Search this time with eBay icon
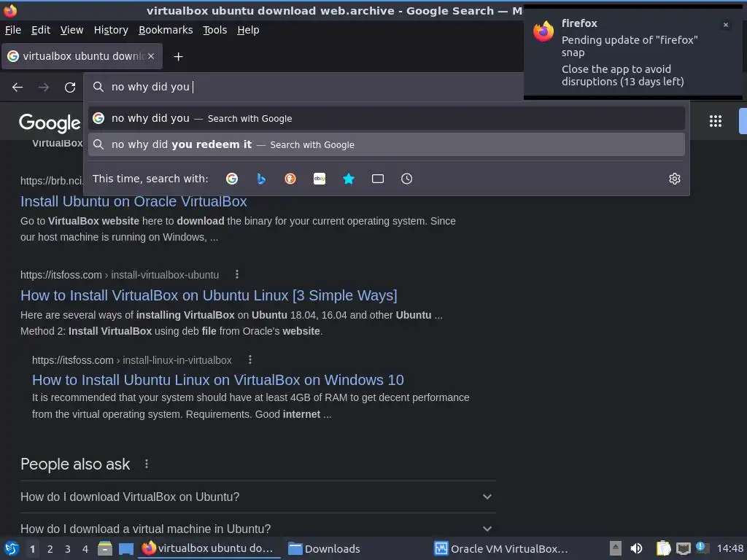The height and width of the screenshot is (560, 747). pyautogui.click(x=320, y=179)
